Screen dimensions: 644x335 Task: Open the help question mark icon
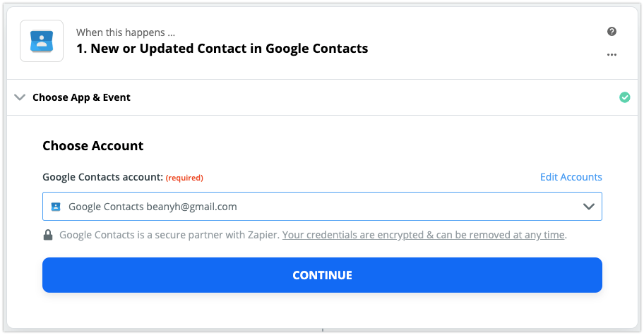click(x=612, y=32)
